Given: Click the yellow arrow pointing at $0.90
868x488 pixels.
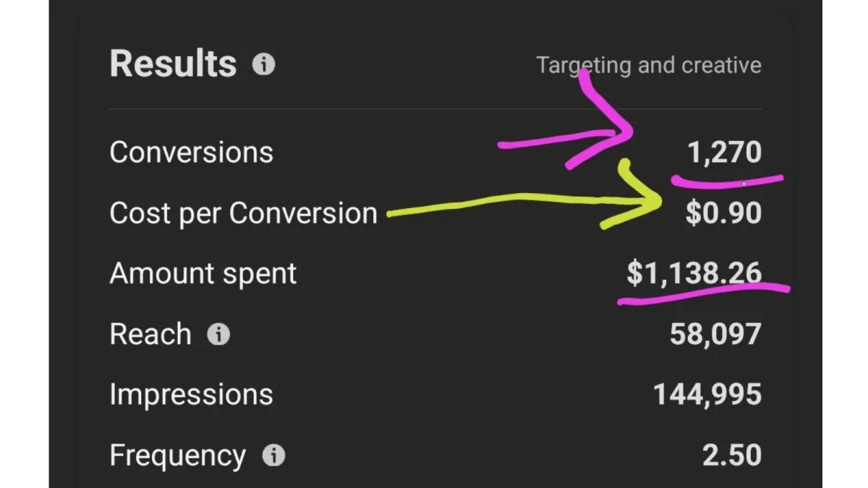Looking at the screenshot, I should 524,202.
